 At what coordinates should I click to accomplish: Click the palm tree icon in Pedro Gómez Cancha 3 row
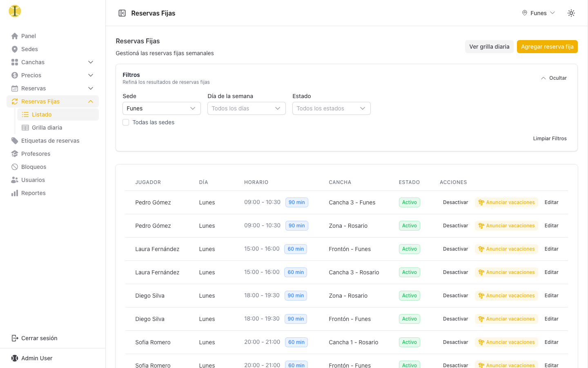click(481, 202)
